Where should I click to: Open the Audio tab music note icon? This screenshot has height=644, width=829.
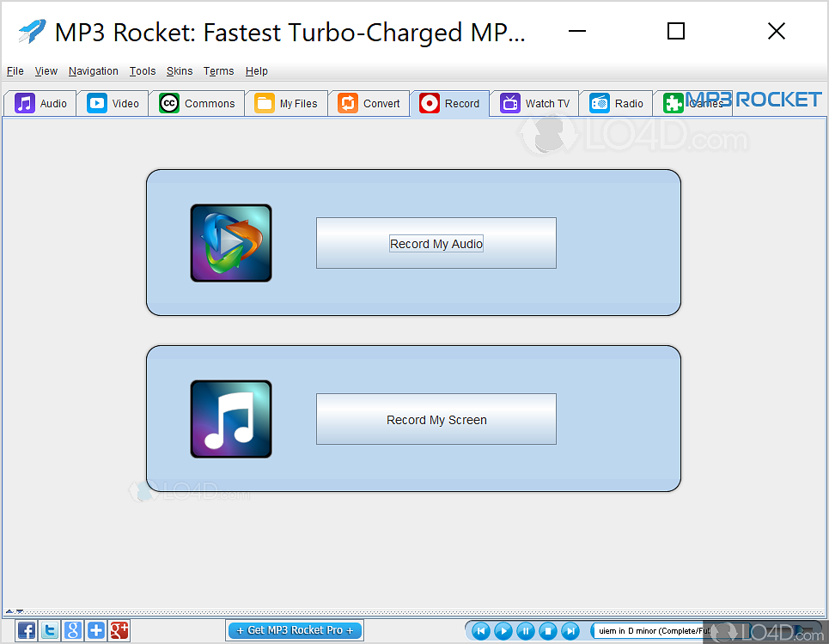[x=25, y=103]
